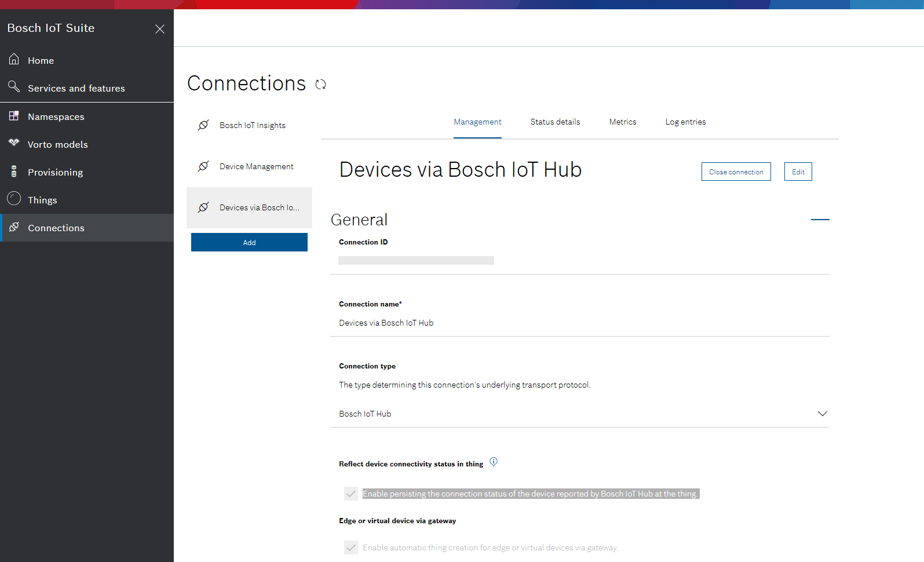Click the Home house icon

click(14, 59)
